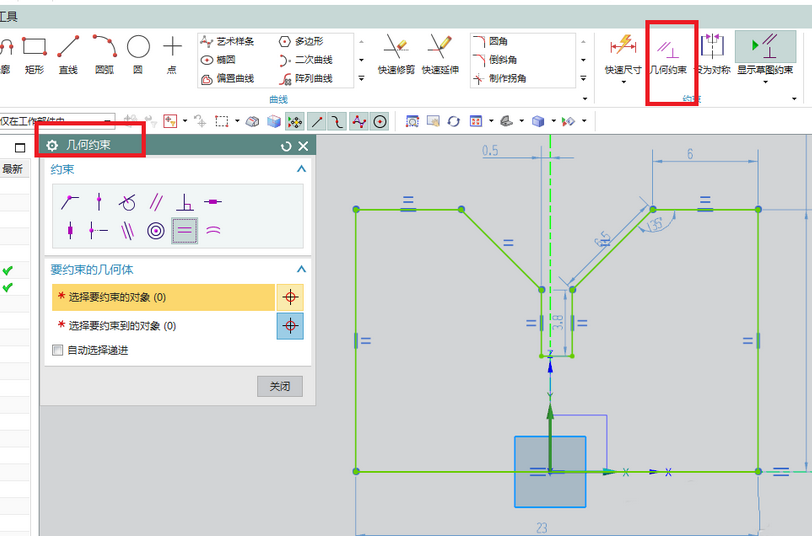Choose the parallel constraint icon
This screenshot has height=536, width=812.
tap(156, 202)
